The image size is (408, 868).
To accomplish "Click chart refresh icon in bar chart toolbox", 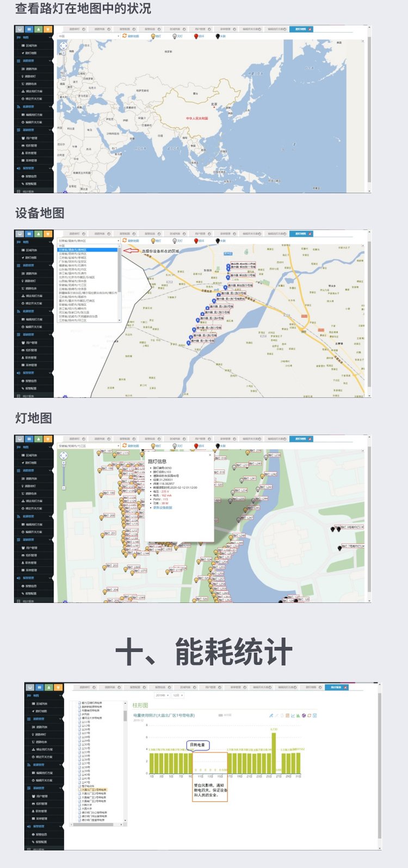I will (310, 715).
